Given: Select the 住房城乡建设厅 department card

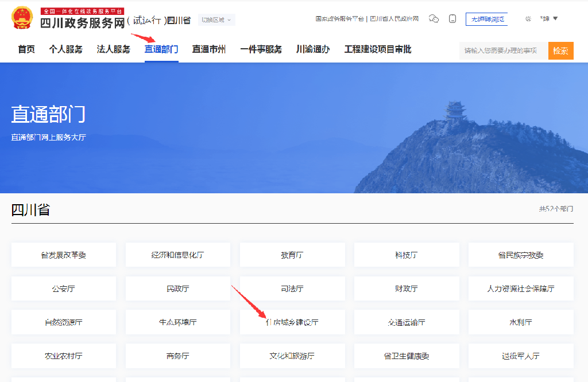Looking at the screenshot, I should click(292, 322).
